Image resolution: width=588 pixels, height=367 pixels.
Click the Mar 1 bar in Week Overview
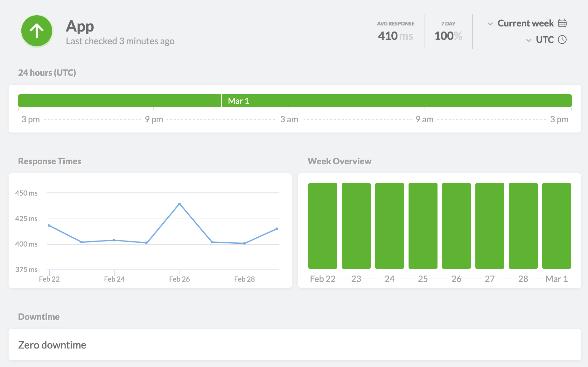[x=556, y=226]
